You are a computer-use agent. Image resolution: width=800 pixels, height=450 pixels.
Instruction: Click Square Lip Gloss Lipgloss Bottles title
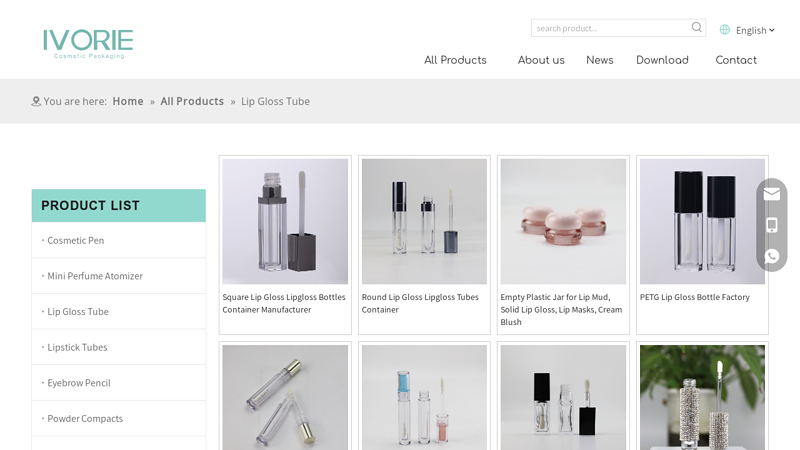[x=284, y=303]
